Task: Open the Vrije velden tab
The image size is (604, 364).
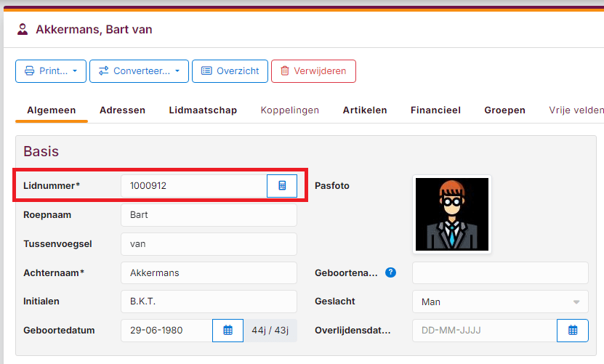Action: tap(576, 110)
